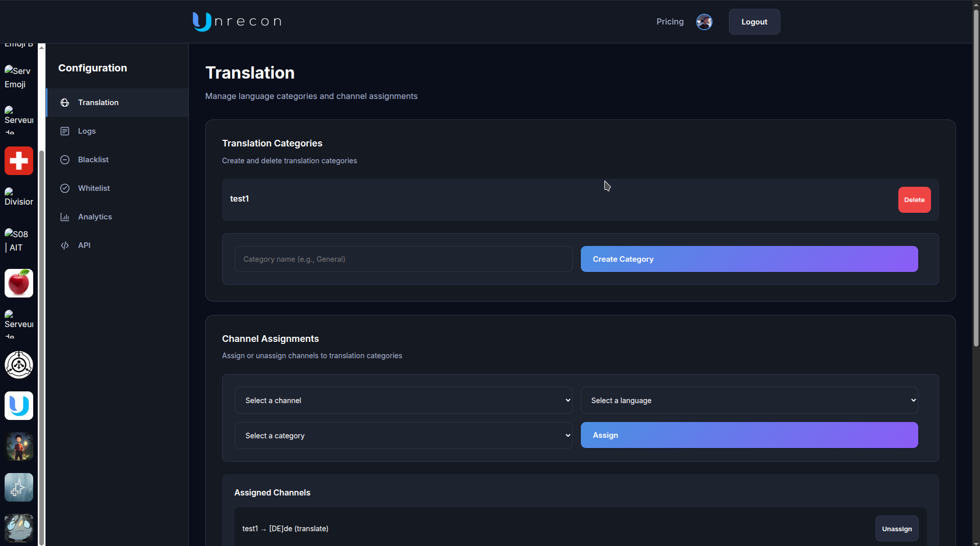
Task: Click the page vertical scrollbar thumb
Action: 976,179
